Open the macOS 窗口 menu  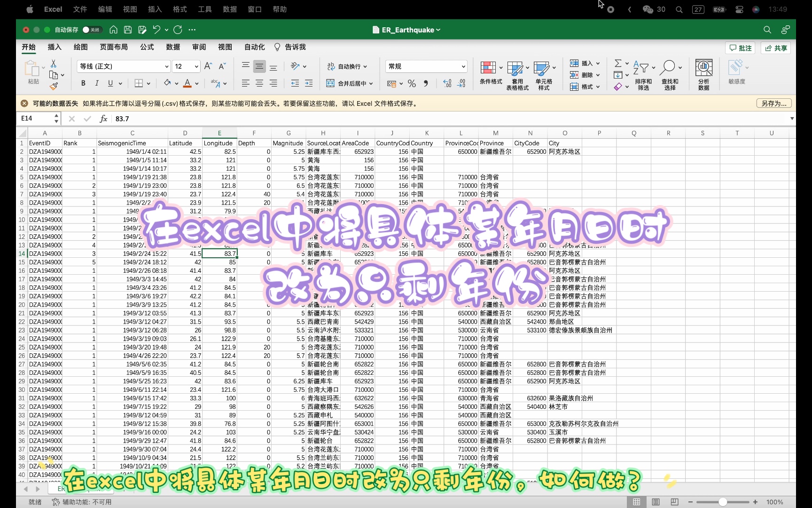[x=255, y=9]
